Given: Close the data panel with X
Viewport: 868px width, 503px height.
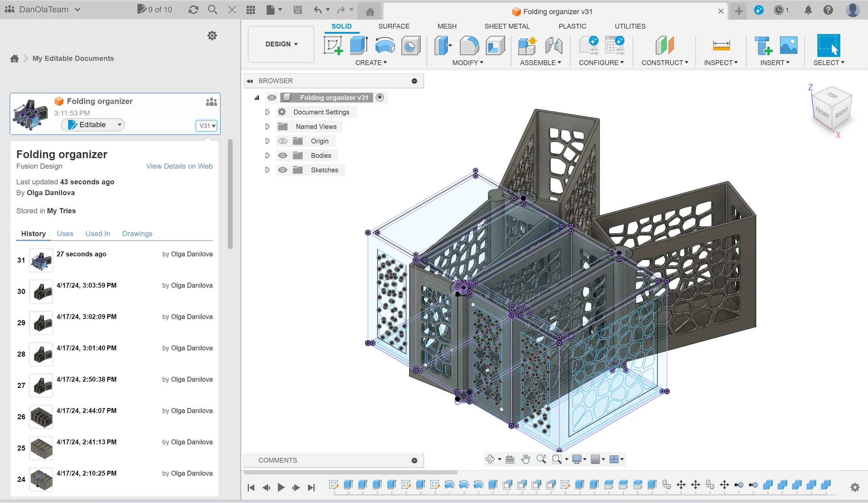Looking at the screenshot, I should tap(232, 10).
